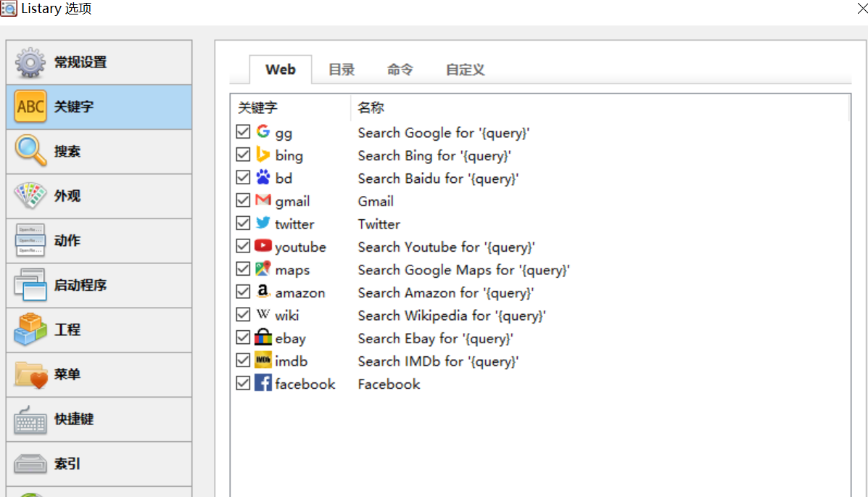Toggle the gmail keyword checkbox
Viewport: 868px width, 497px height.
tap(243, 200)
